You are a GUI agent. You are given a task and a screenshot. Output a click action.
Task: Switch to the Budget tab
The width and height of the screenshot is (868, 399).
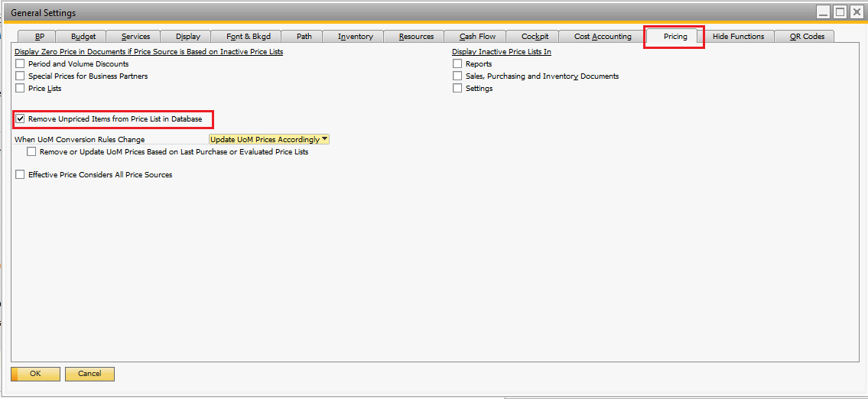83,37
